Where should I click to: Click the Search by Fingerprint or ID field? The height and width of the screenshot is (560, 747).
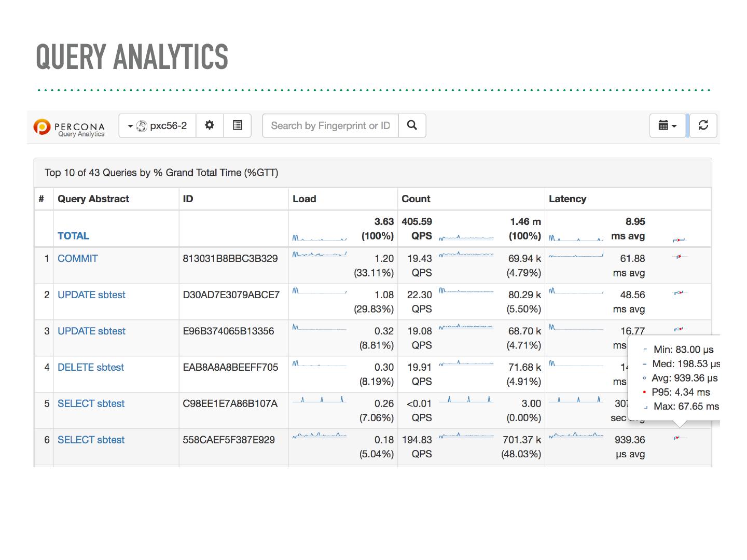point(330,125)
